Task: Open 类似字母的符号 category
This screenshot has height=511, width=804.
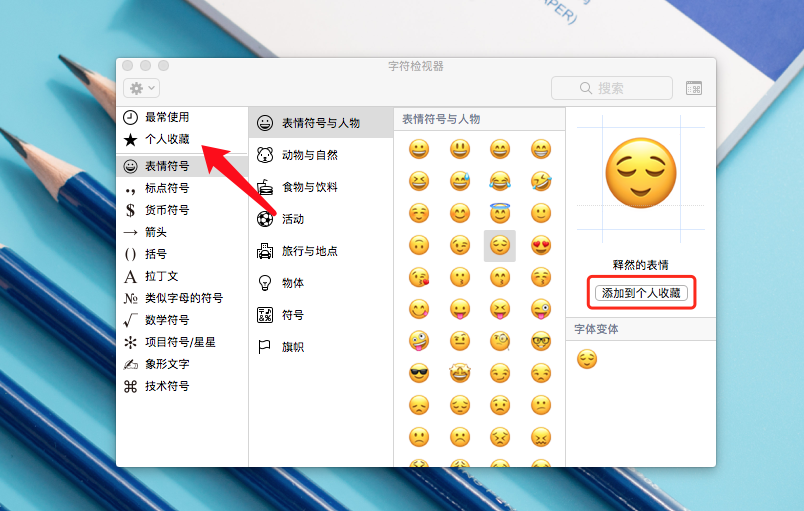Action: 182,298
